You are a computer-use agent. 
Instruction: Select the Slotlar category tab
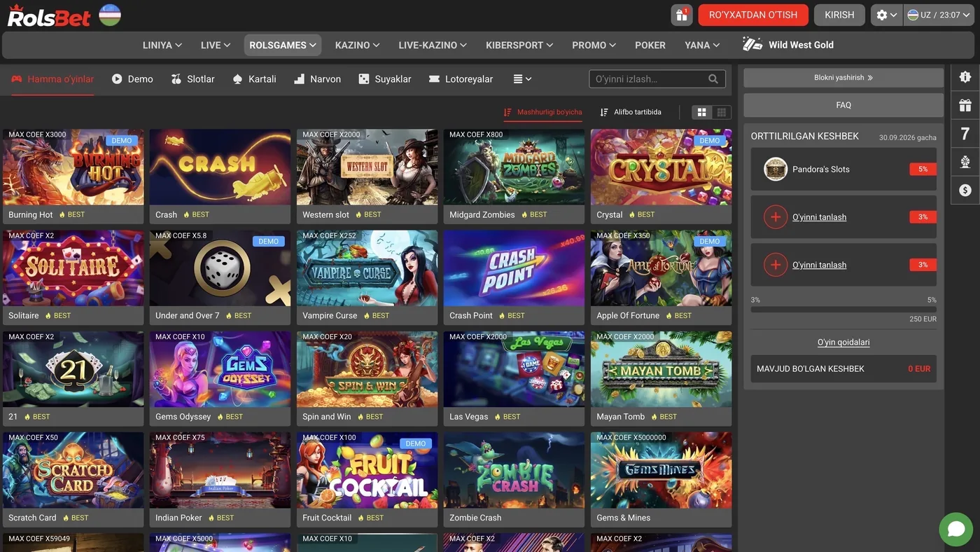[192, 79]
